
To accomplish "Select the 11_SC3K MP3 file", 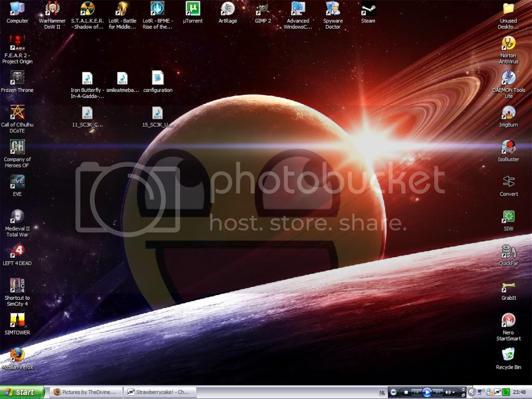I will [87, 116].
